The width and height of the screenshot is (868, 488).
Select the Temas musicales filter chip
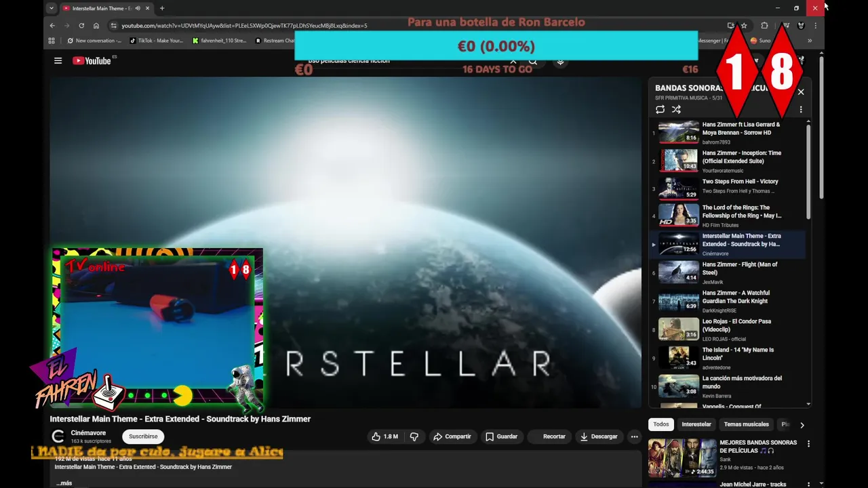746,424
